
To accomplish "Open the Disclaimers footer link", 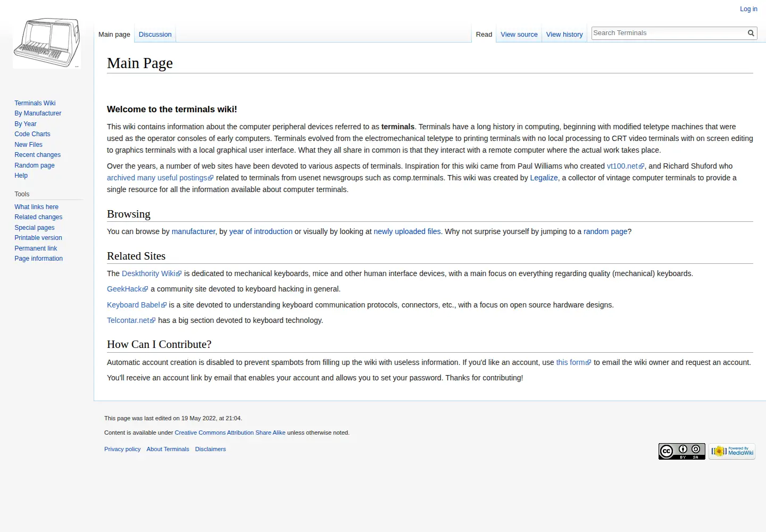I will [x=210, y=449].
